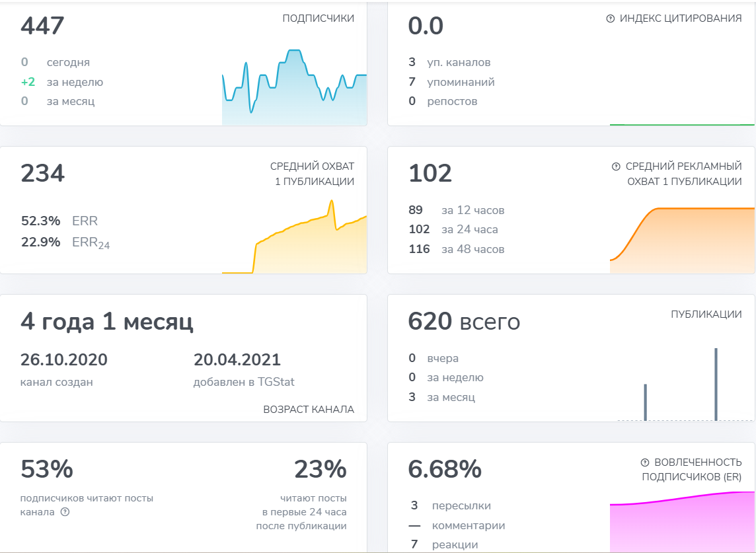Image resolution: width=756 pixels, height=553 pixels.
Task: Click help icon beside ИНДЕКС ЦИТИРОВАНИЯ
Action: (610, 18)
